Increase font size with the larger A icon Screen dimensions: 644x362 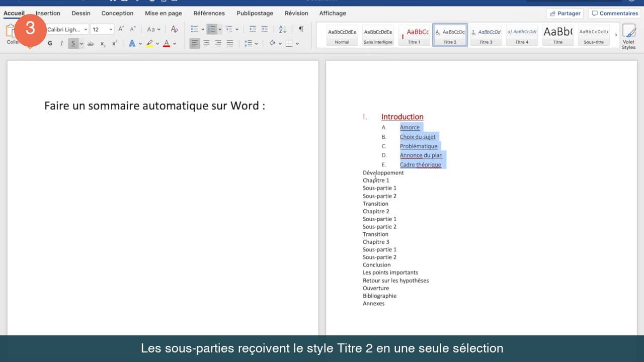[x=121, y=29]
